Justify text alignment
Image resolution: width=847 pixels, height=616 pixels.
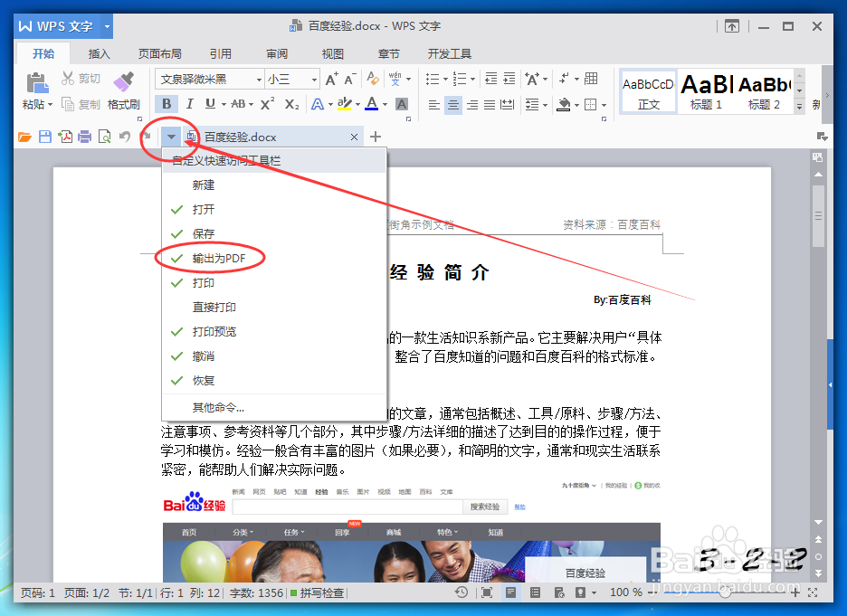pyautogui.click(x=490, y=104)
